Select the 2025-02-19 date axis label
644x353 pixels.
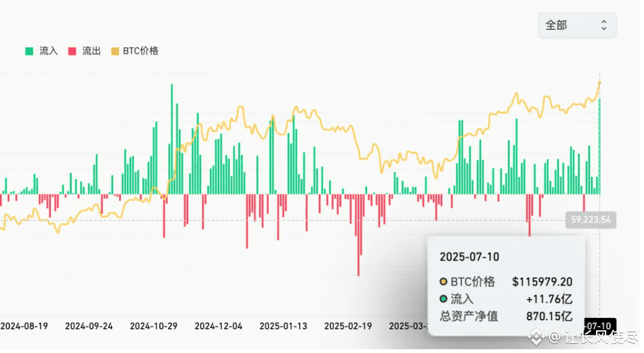[x=348, y=326]
